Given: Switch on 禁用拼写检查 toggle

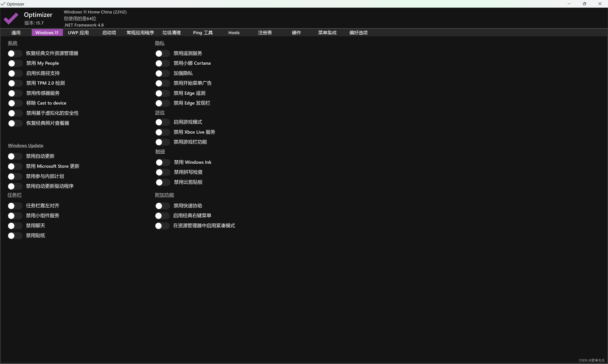Looking at the screenshot, I should point(163,172).
